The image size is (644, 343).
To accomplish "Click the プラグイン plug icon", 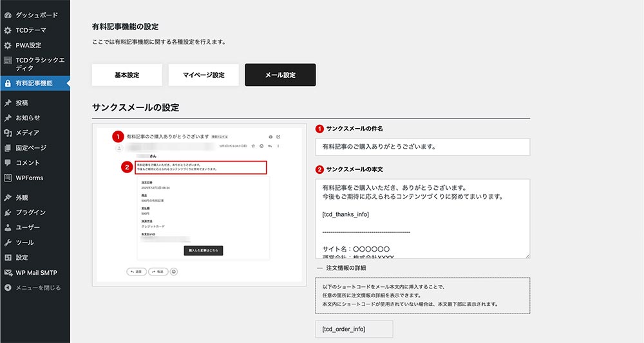I will pos(7,212).
